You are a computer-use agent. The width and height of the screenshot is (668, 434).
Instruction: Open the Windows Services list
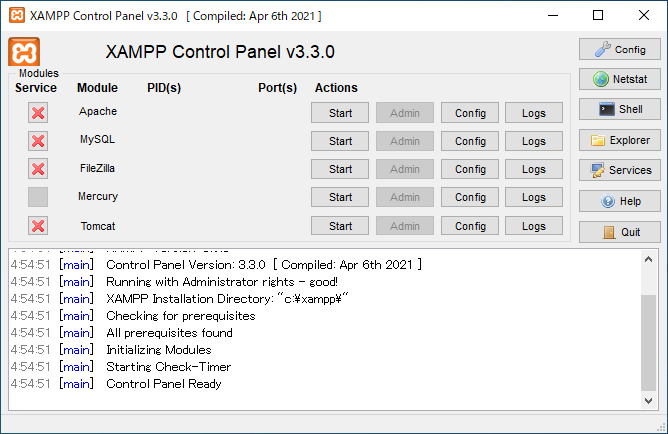(x=619, y=170)
